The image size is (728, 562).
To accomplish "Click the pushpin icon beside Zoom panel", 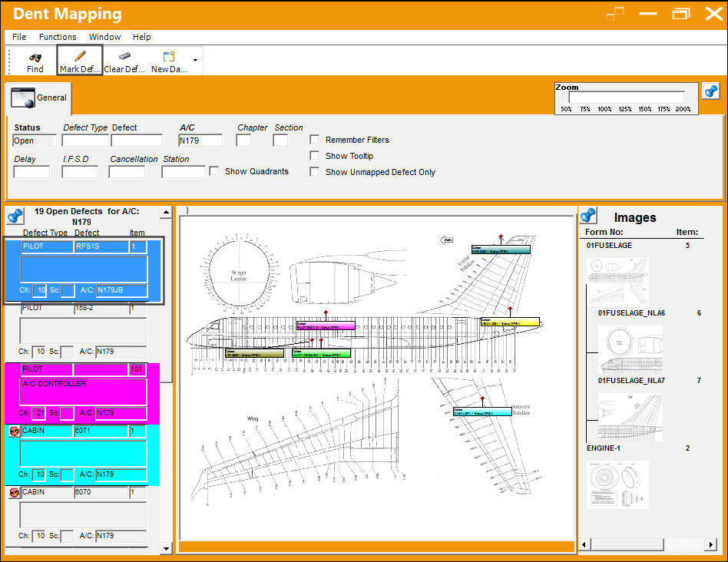I will click(711, 91).
